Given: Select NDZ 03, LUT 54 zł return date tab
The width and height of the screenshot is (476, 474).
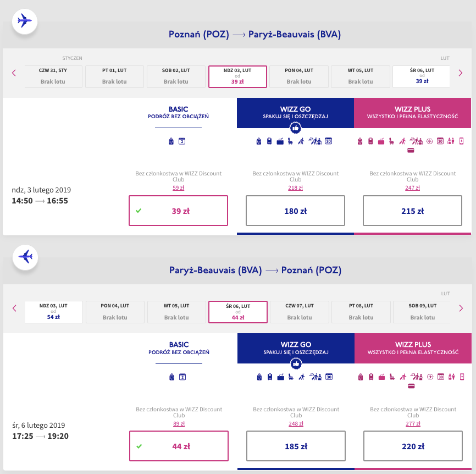Looking at the screenshot, I should pyautogui.click(x=54, y=312).
